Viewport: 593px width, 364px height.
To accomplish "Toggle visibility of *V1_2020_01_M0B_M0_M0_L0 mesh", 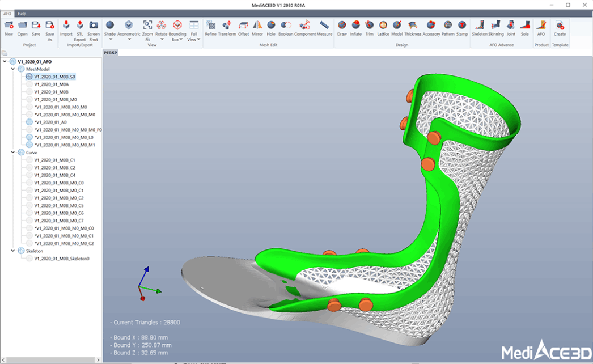I will point(29,137).
